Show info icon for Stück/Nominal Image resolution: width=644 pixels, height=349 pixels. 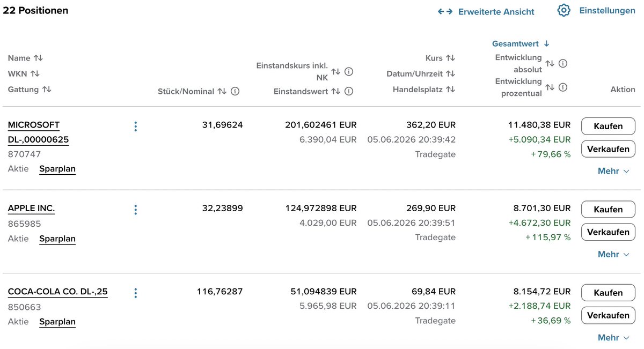[235, 92]
